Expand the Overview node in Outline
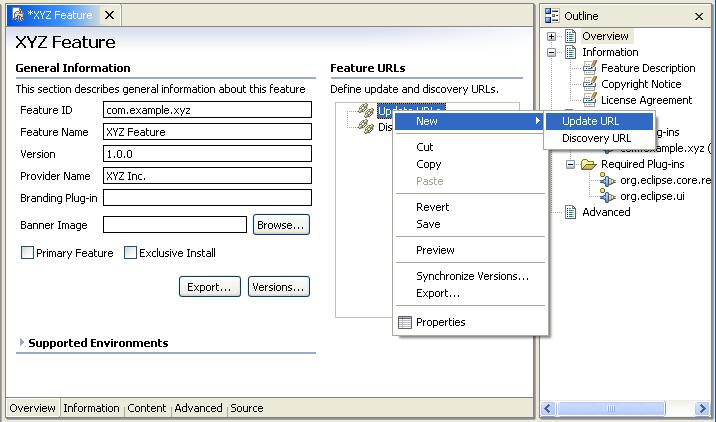 (x=551, y=37)
